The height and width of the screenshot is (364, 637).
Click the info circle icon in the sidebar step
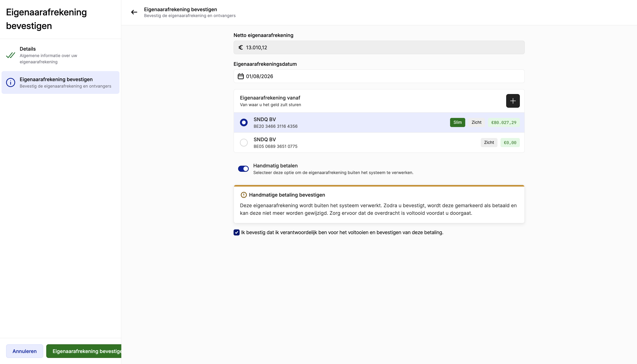[x=10, y=82]
